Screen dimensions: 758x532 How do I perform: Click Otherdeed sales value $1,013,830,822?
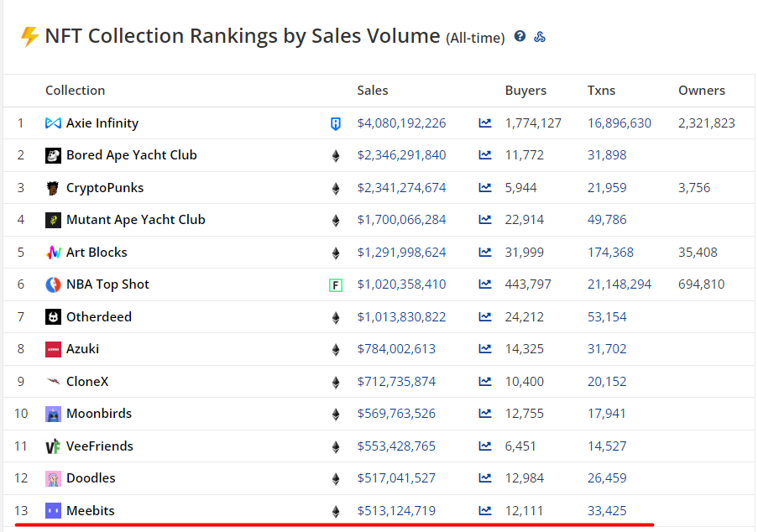point(401,317)
